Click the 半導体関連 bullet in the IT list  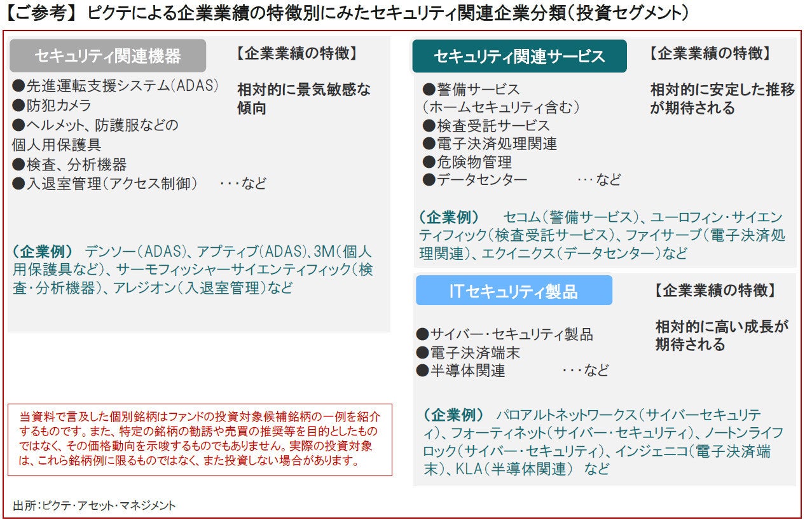(x=460, y=371)
